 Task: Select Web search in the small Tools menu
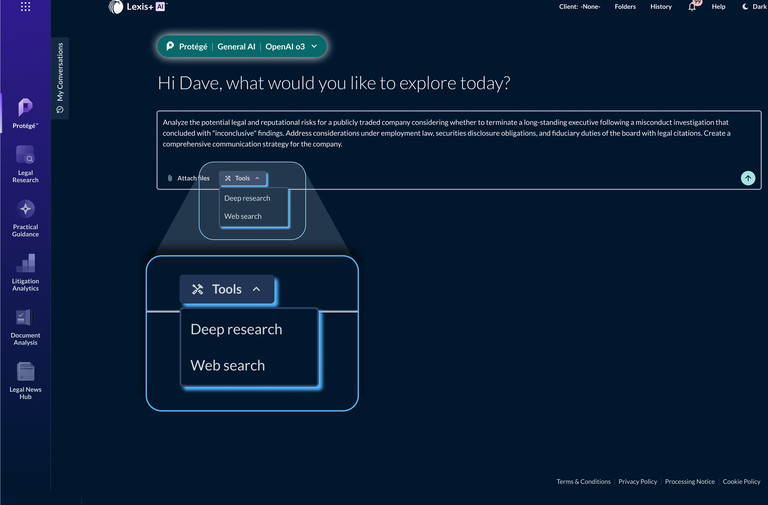pyautogui.click(x=243, y=216)
